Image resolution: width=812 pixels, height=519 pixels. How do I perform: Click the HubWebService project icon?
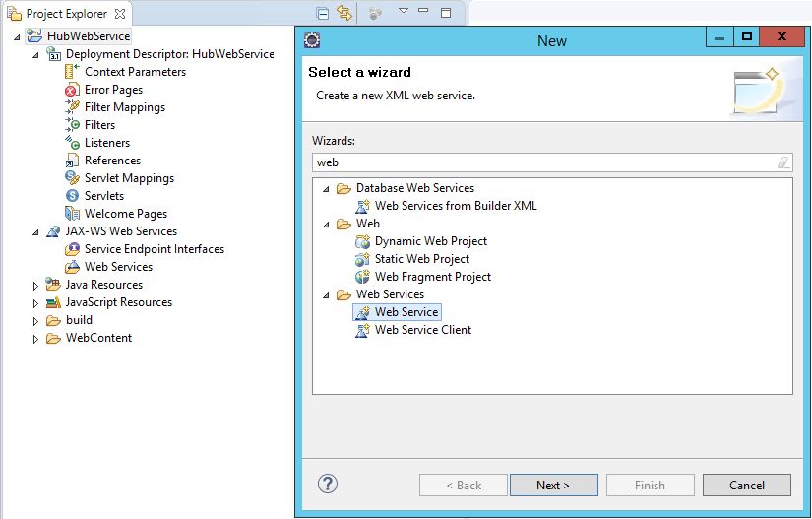(34, 35)
